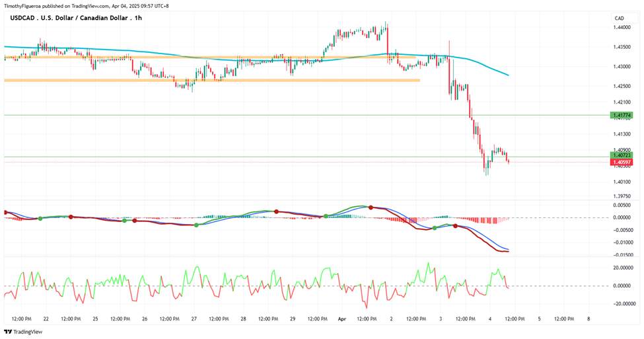Select the upper orange horizontal zone on chart
644x339 pixels.
click(x=209, y=57)
